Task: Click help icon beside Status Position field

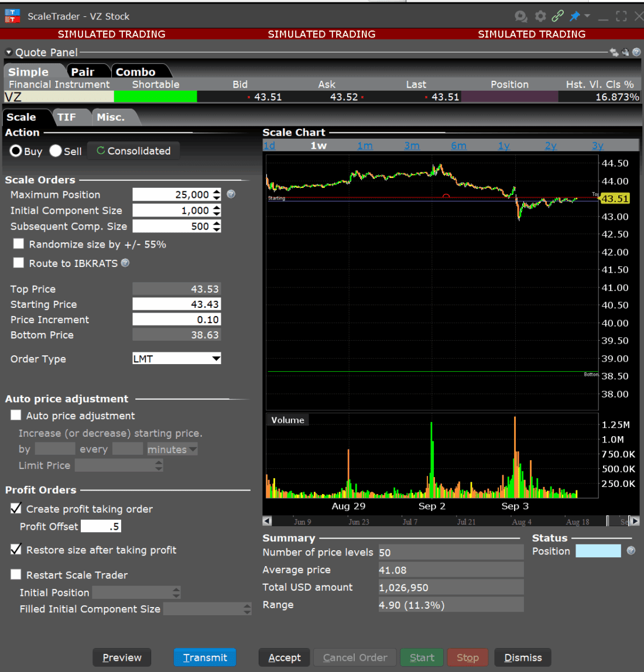Action: [631, 551]
